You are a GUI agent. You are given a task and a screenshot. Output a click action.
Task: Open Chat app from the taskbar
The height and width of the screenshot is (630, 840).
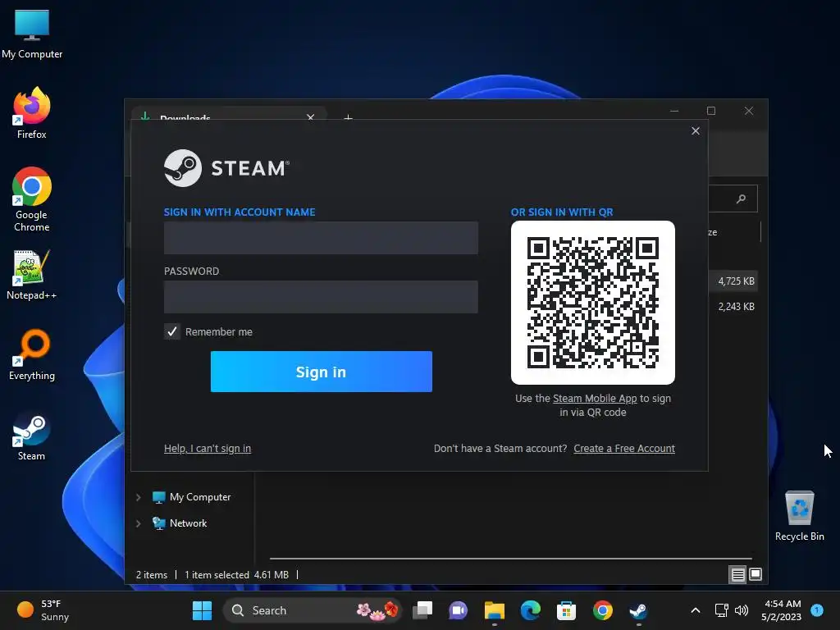[459, 610]
